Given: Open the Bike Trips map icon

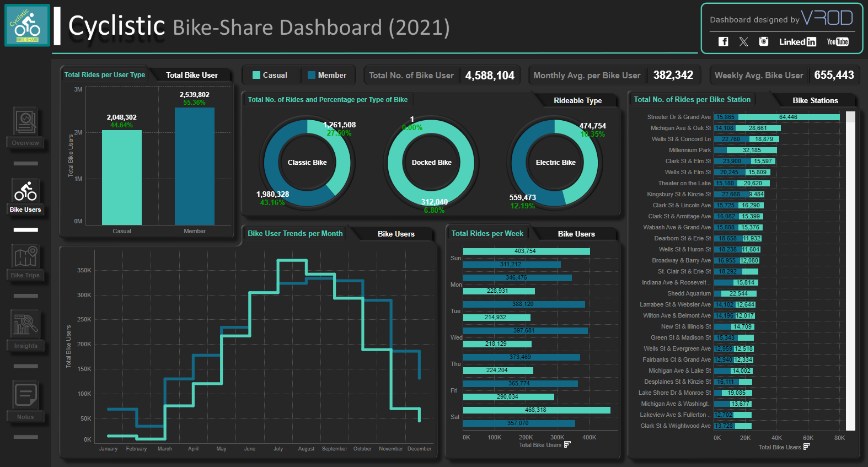Looking at the screenshot, I should click(25, 257).
